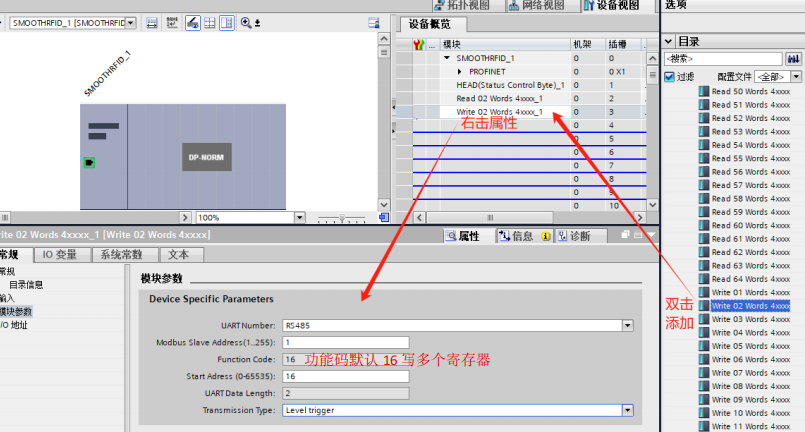Click the Modbus Slave Address input field
Image resolution: width=805 pixels, height=432 pixels.
point(346,342)
